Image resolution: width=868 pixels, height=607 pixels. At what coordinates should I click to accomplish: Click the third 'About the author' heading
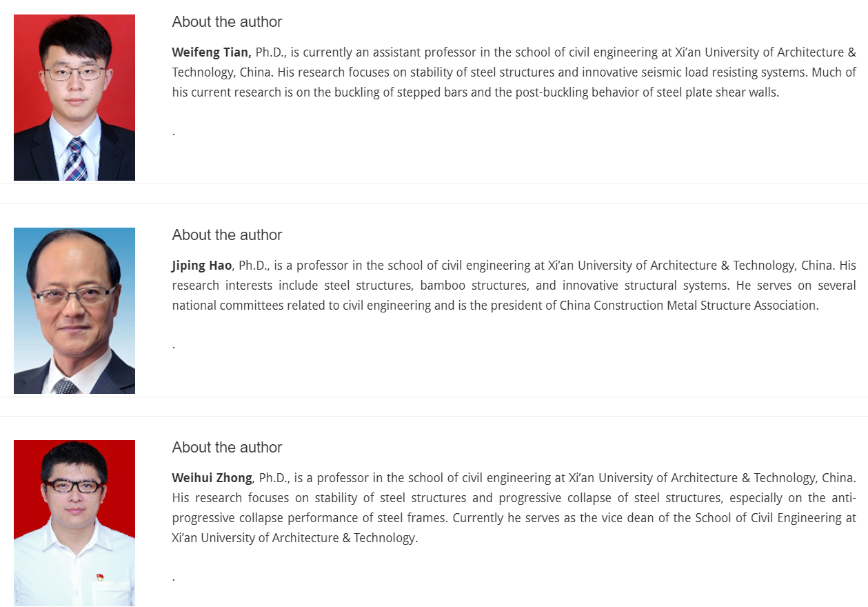coord(227,448)
